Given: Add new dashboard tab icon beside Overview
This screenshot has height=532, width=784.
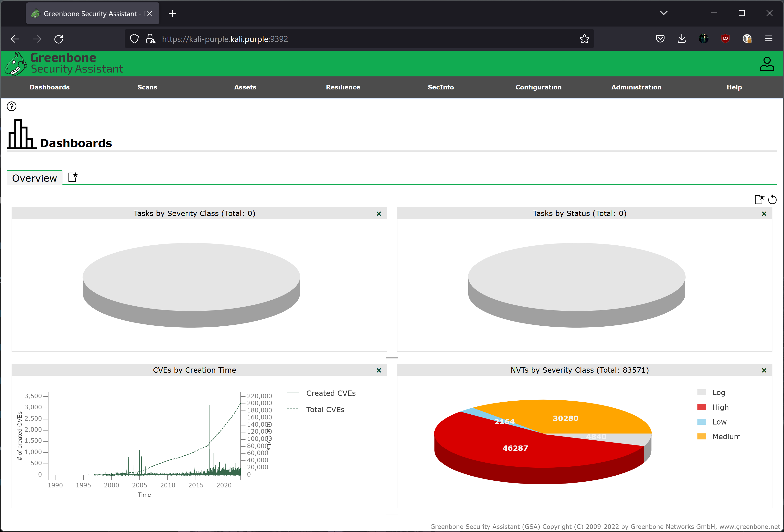Looking at the screenshot, I should pyautogui.click(x=73, y=177).
